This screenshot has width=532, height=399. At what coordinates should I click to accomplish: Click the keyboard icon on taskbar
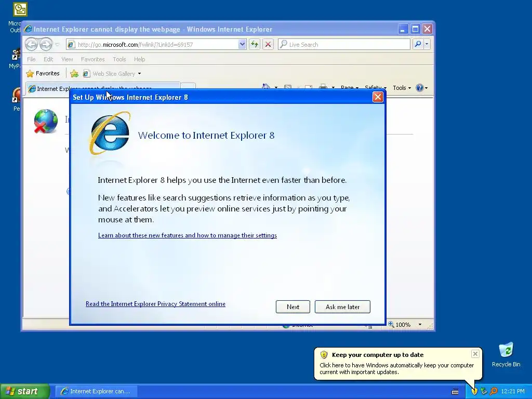tap(455, 392)
